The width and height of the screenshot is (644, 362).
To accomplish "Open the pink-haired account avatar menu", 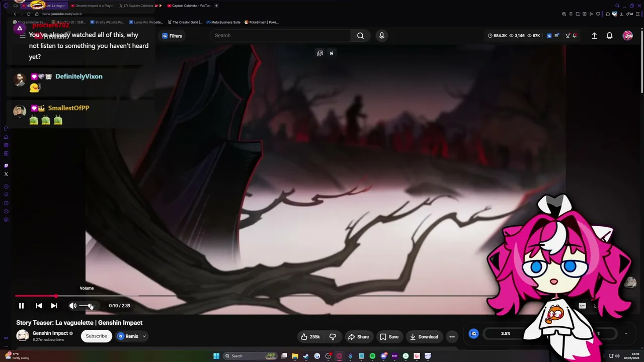I will point(627,36).
